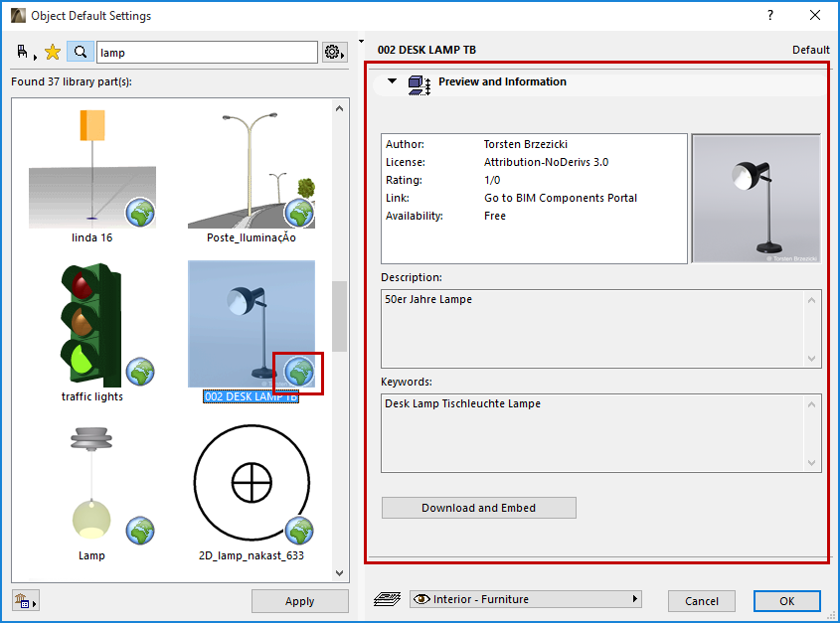Viewport: 840px width, 623px height.
Task: Open search settings gear menu
Action: (334, 52)
